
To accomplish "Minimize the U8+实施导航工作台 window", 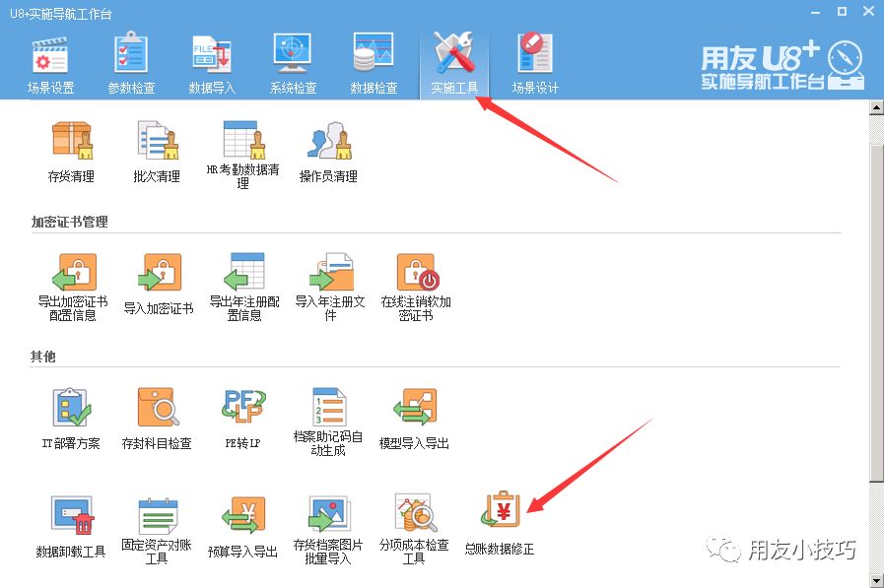I will pyautogui.click(x=816, y=12).
